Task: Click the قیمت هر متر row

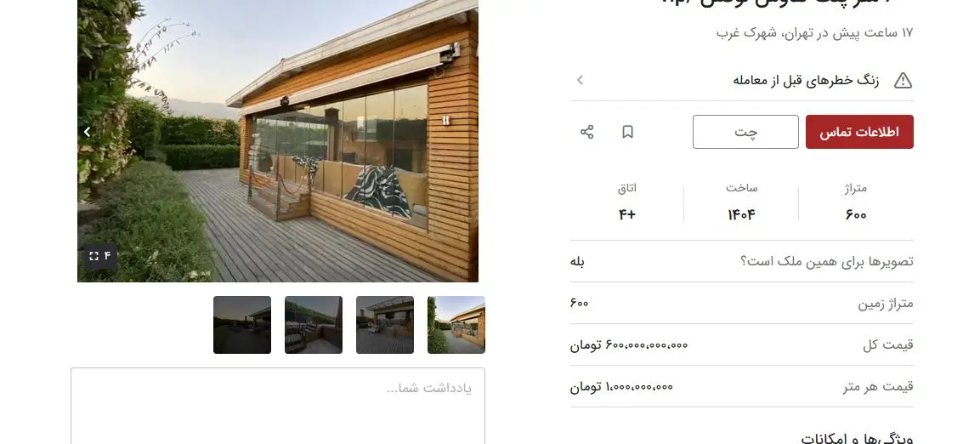Action: [742, 386]
